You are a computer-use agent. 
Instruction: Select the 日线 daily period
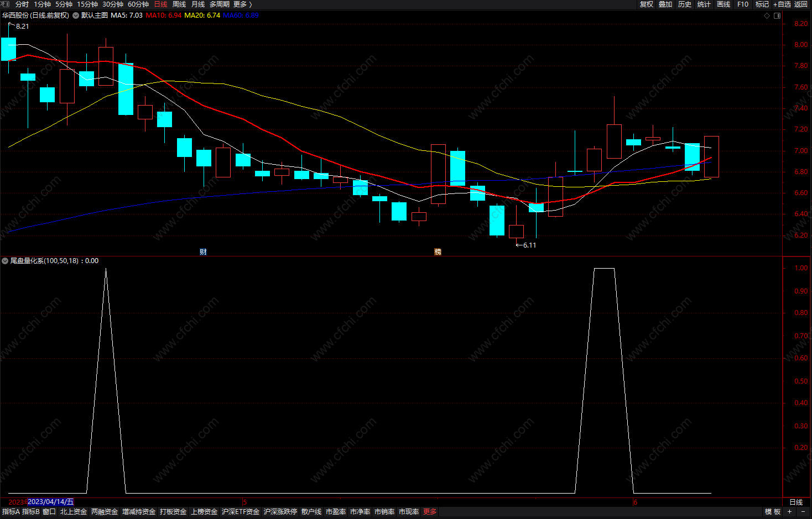(x=160, y=4)
